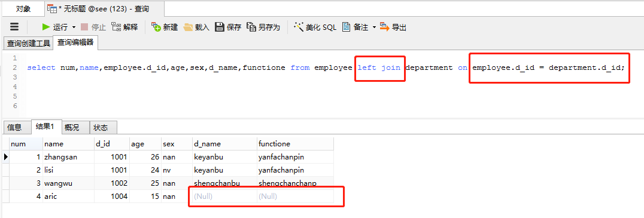This screenshot has width=644, height=218.
Task: Expand the 备注 dropdown arrow
Action: [374, 27]
